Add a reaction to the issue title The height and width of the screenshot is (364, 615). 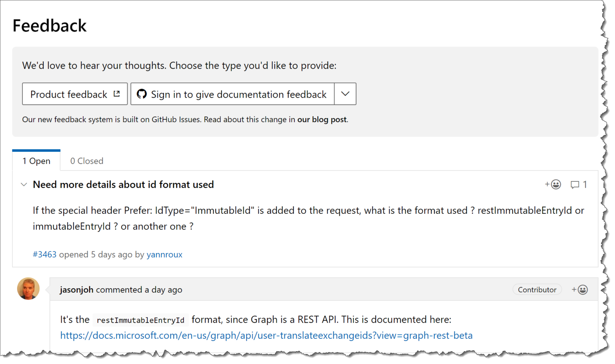553,184
